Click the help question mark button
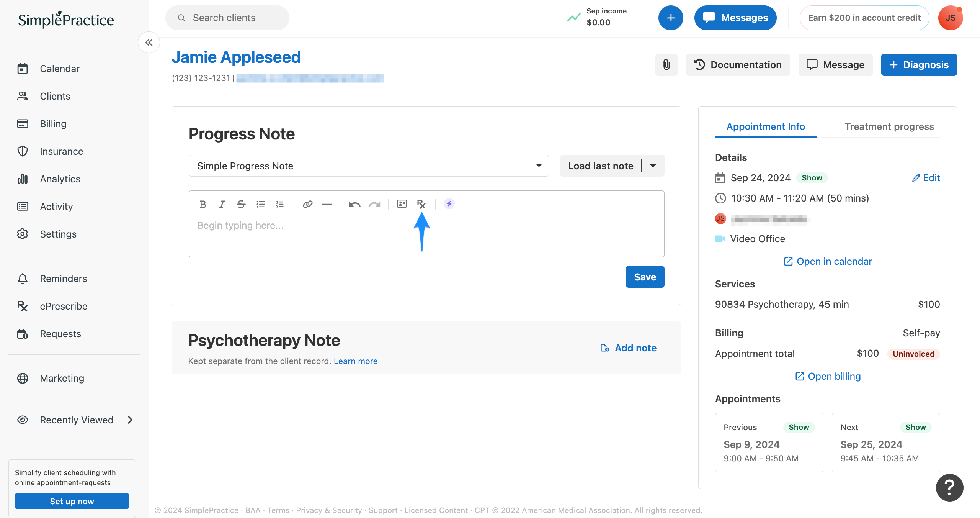Screen dimensions: 980x518 tap(949, 487)
